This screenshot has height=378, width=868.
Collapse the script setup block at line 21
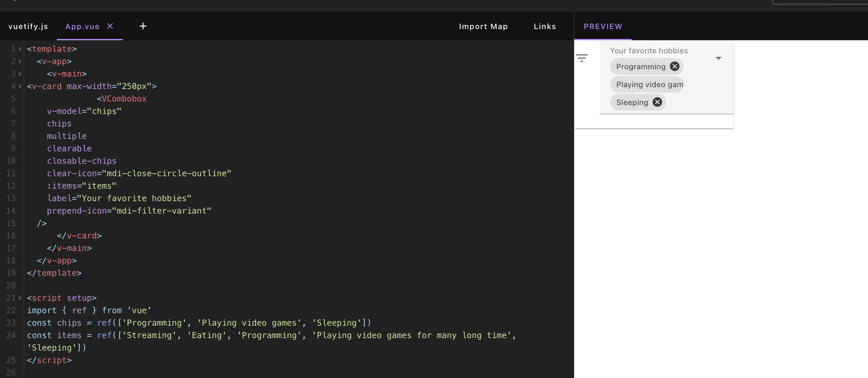point(20,298)
